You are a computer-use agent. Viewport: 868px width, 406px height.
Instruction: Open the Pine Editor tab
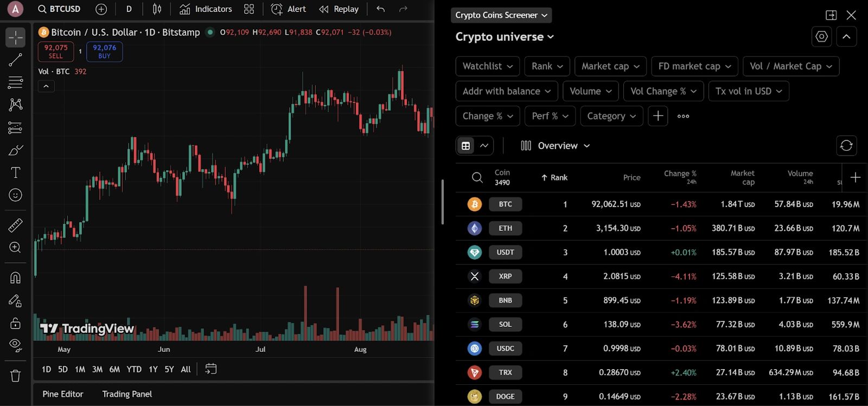(x=63, y=394)
